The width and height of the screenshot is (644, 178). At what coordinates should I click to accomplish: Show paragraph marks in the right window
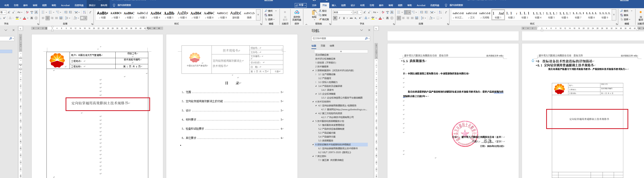[x=446, y=12]
